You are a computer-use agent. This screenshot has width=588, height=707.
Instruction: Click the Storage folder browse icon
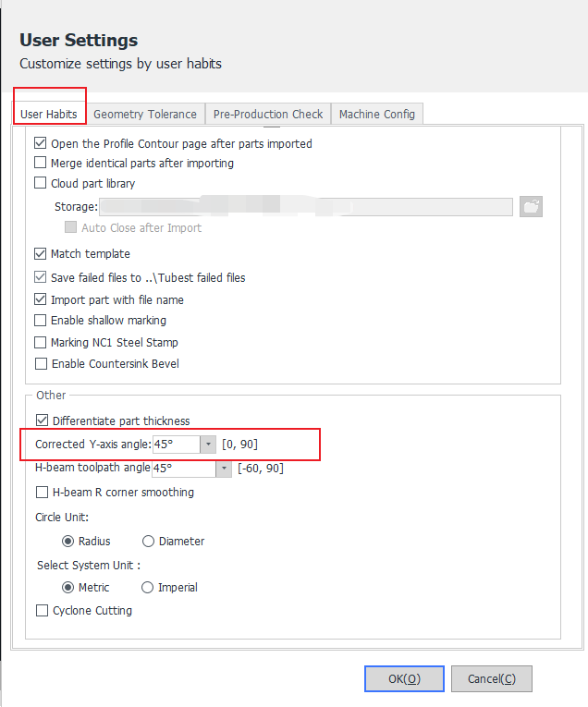coord(531,206)
